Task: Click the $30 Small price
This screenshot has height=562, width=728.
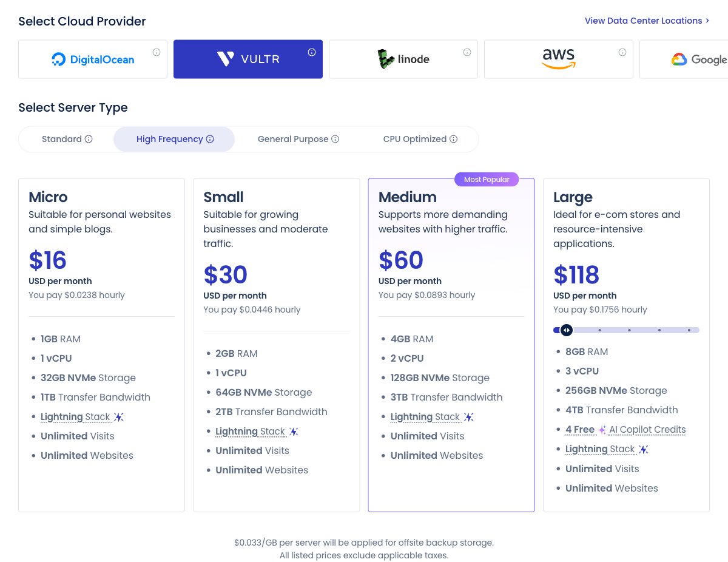Action: coord(225,275)
